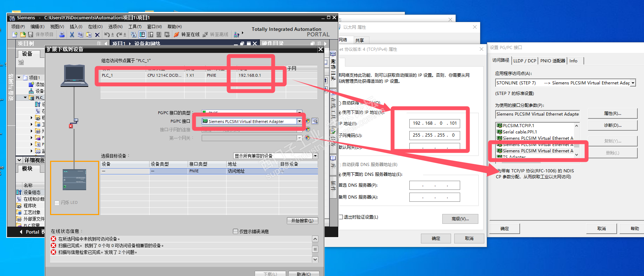Click the print toolbar icon

point(62,34)
